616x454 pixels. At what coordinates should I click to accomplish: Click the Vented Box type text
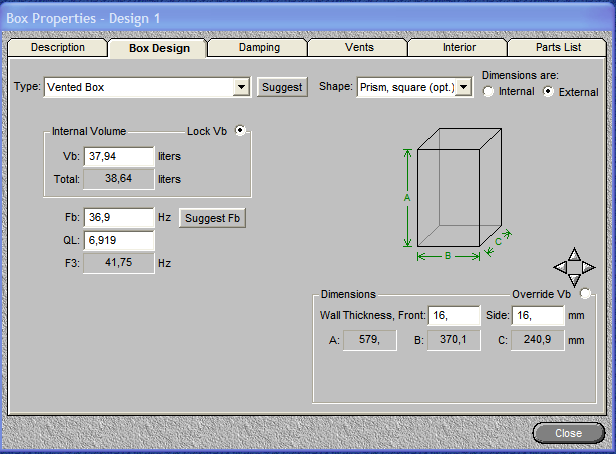pyautogui.click(x=76, y=87)
